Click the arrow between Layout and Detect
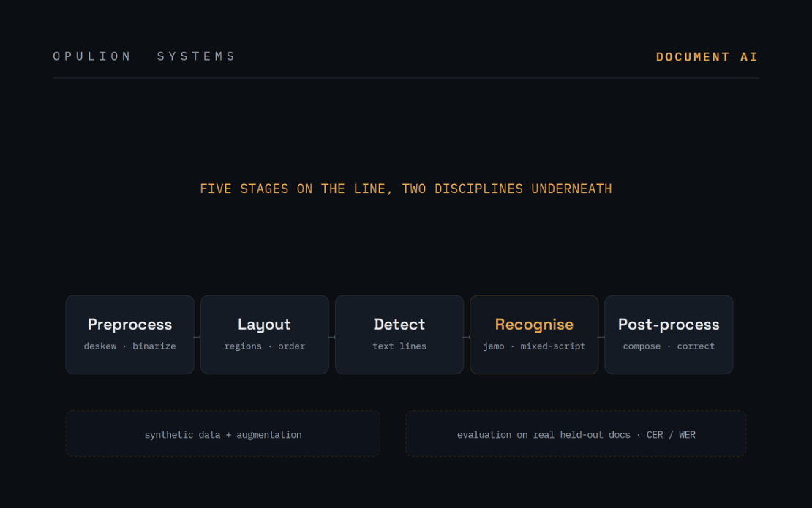This screenshot has height=508, width=812. click(332, 337)
